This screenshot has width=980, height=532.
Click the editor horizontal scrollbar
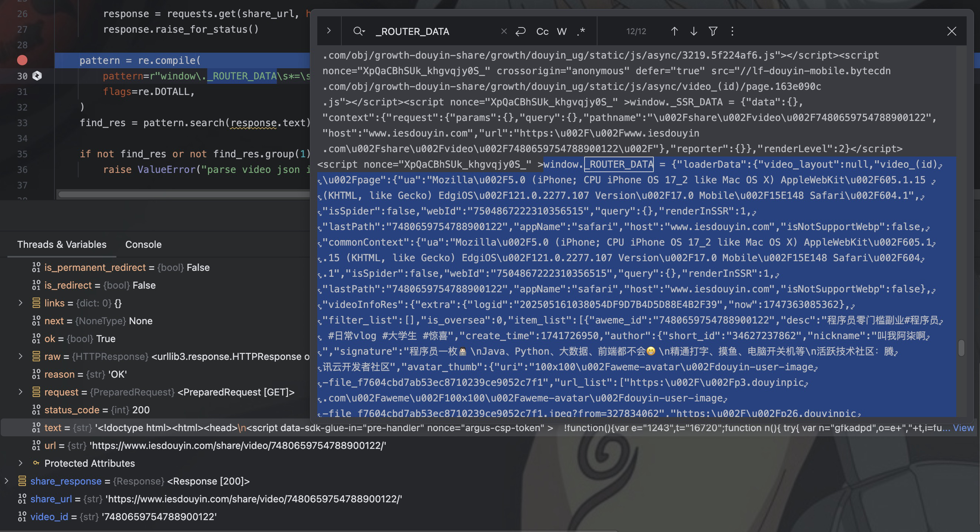[x=184, y=194]
